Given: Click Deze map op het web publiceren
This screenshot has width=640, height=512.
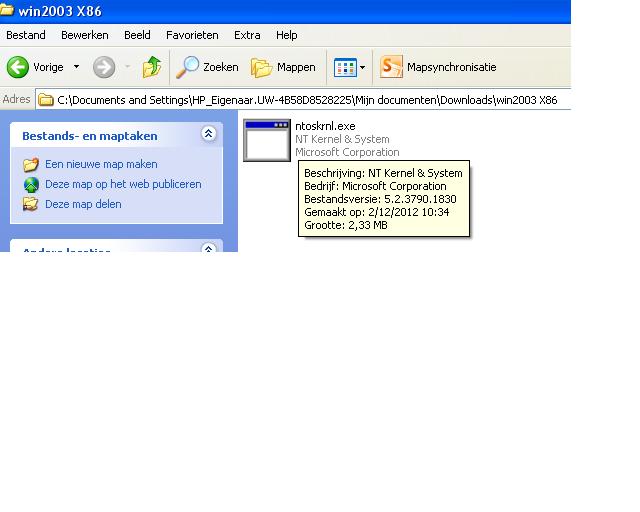Looking at the screenshot, I should click(x=123, y=184).
